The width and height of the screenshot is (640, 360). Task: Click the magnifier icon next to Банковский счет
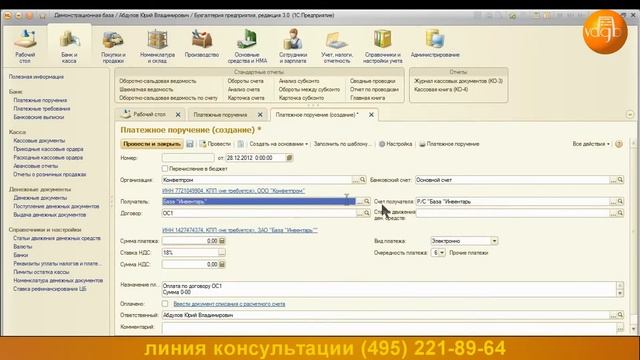(x=620, y=180)
